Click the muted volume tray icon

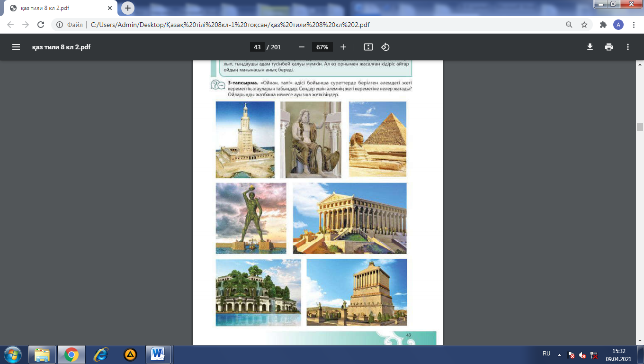pos(583,355)
